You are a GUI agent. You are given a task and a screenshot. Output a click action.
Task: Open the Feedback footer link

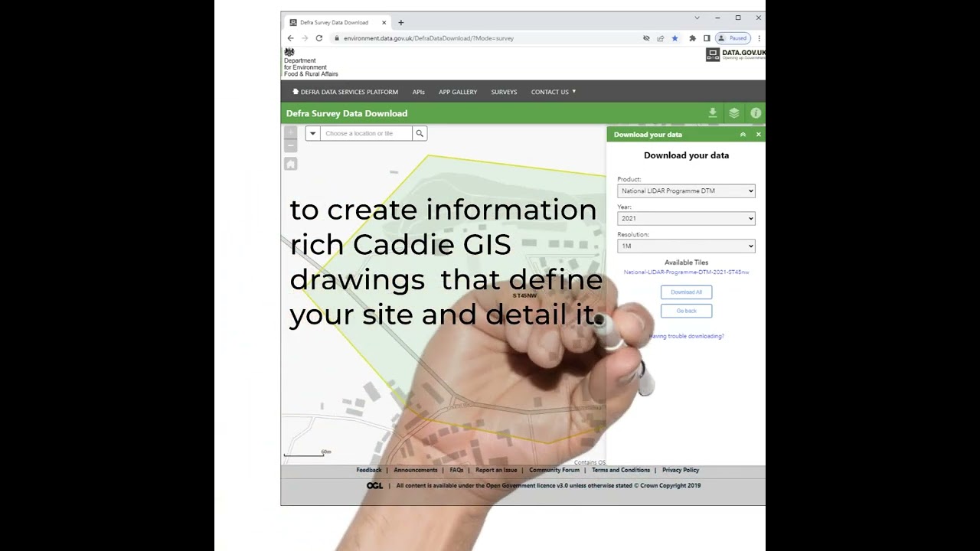(368, 470)
